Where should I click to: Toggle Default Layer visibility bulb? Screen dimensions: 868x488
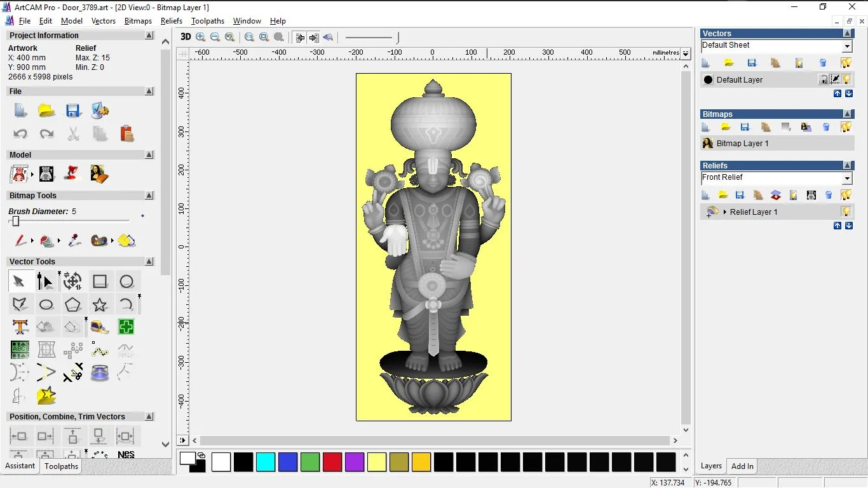[846, 79]
